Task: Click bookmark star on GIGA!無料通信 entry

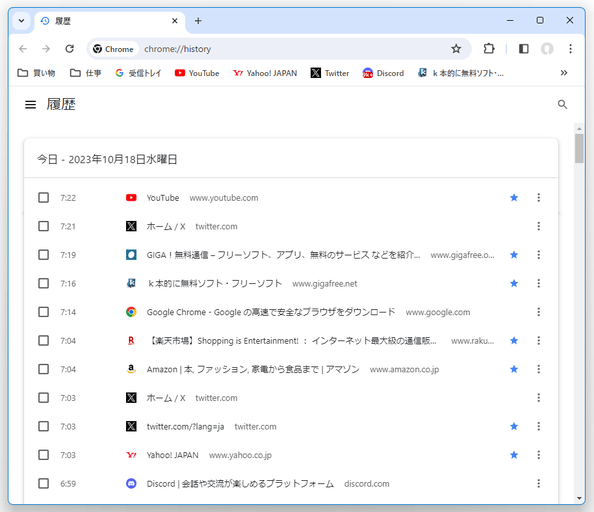Action: [x=514, y=255]
